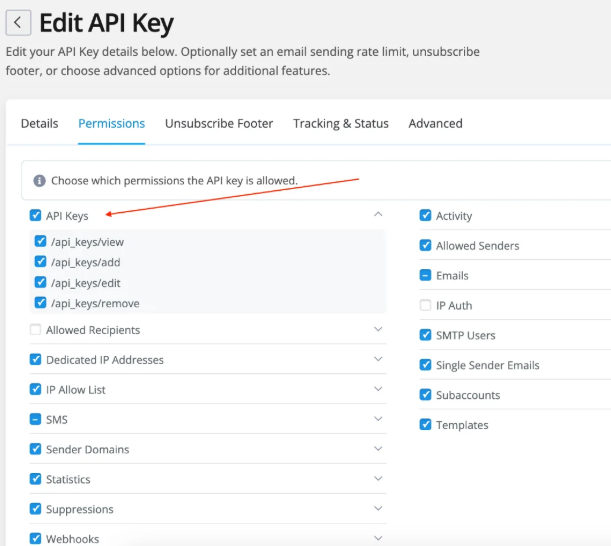Viewport: 611px width, 546px height.
Task: Uncheck the API Keys checkbox
Action: (x=36, y=215)
